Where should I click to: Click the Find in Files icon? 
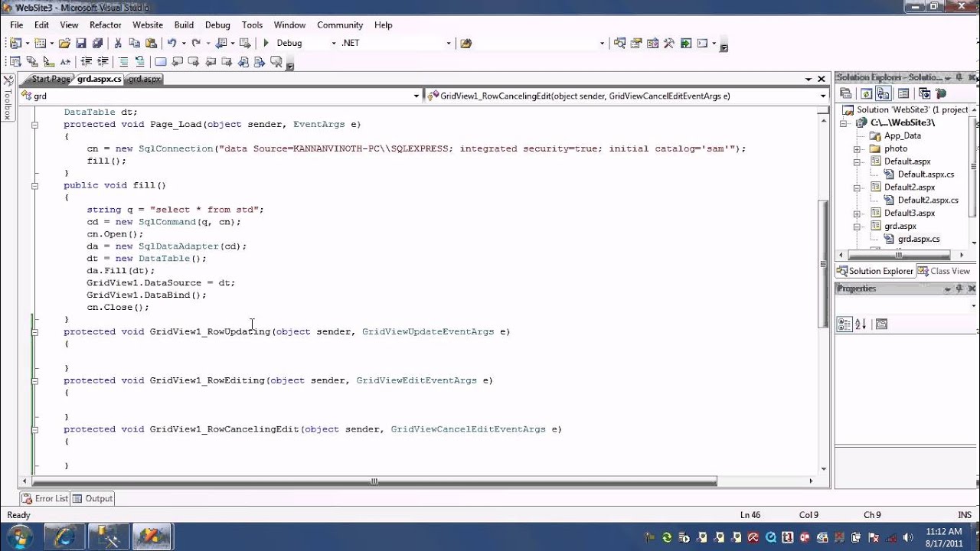tap(465, 43)
